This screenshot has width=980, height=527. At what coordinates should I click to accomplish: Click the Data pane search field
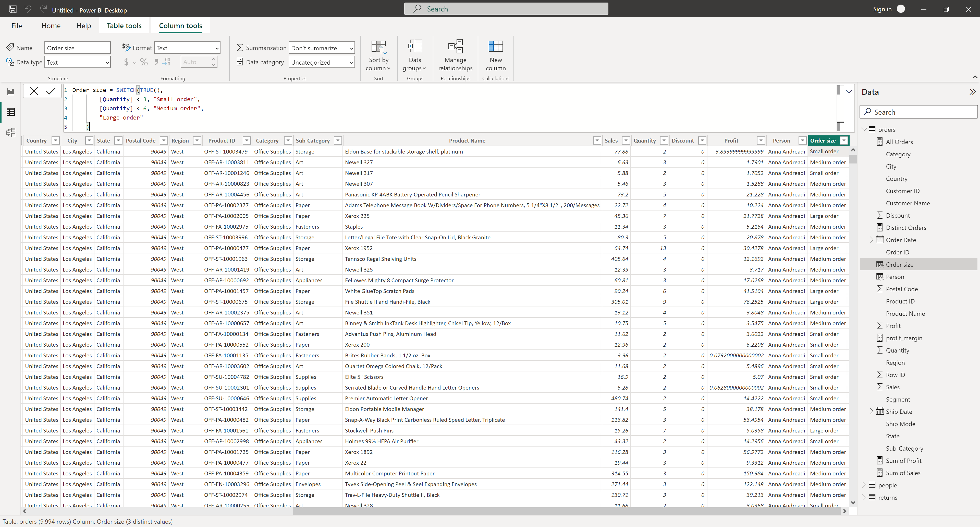918,112
